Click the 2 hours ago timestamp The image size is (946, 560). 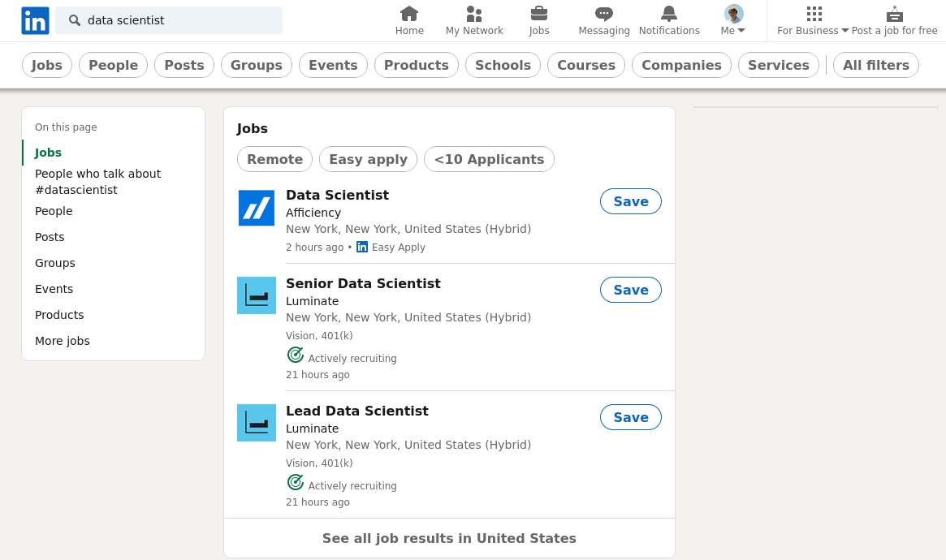point(314,248)
